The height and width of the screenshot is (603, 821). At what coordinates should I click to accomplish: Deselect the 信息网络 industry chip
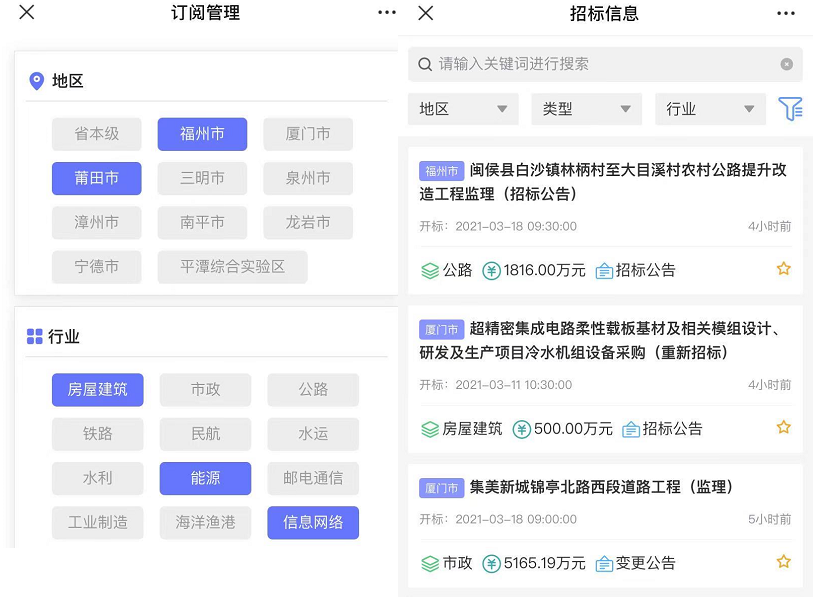click(x=313, y=522)
